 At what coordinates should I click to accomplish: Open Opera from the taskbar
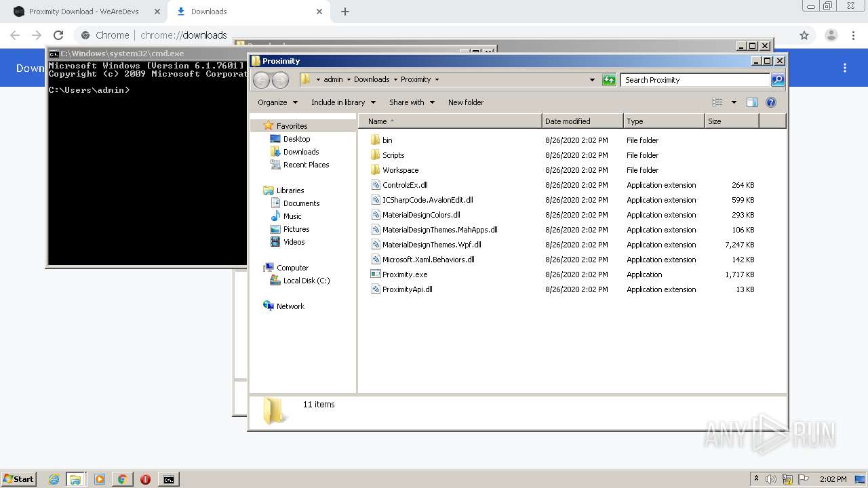click(x=145, y=479)
